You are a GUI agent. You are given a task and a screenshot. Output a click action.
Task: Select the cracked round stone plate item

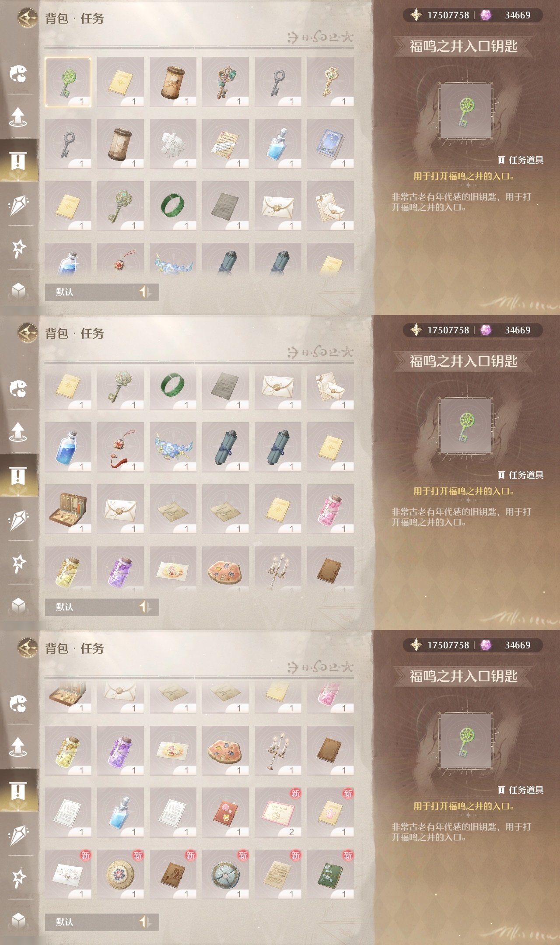225,875
